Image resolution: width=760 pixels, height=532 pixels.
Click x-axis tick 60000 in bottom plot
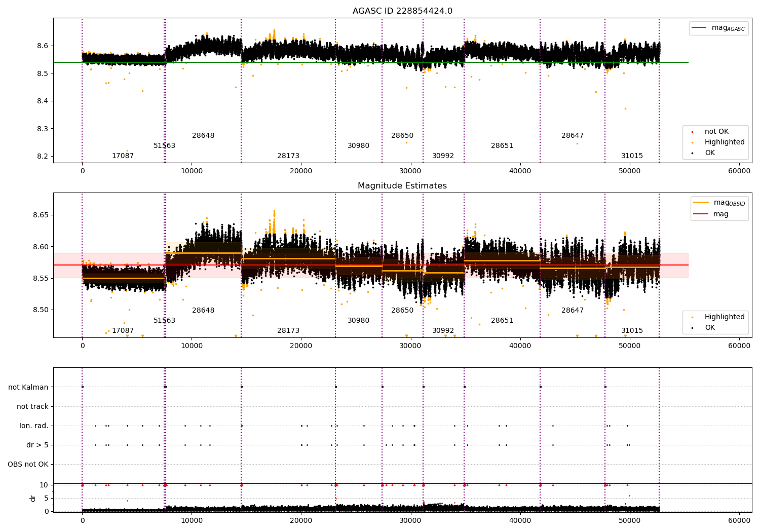(739, 520)
